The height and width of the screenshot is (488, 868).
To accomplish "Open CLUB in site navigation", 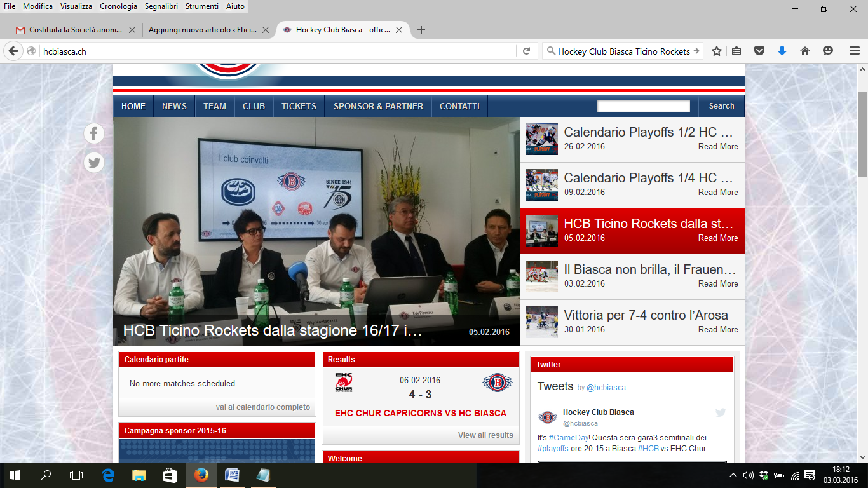I will [254, 106].
